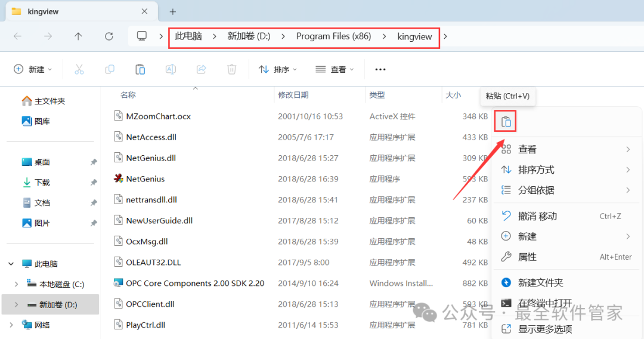
Task: Click the paste icon in context menu
Action: (506, 122)
